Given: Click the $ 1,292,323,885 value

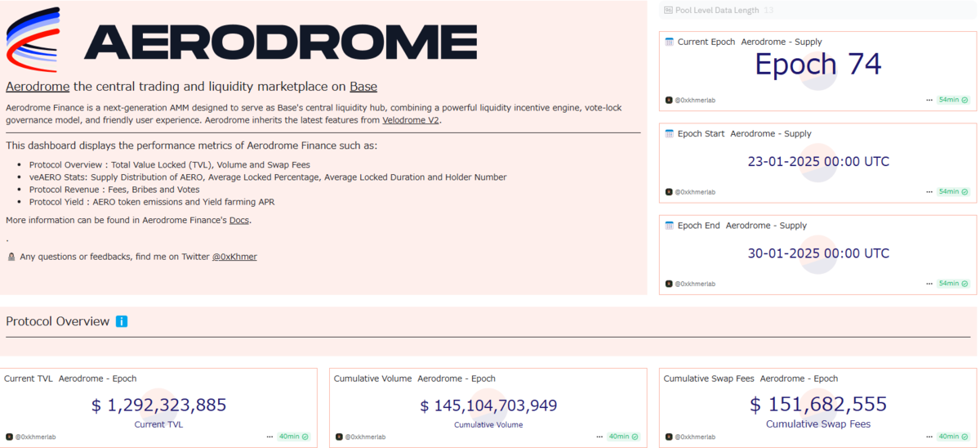Looking at the screenshot, I should click(x=158, y=405).
